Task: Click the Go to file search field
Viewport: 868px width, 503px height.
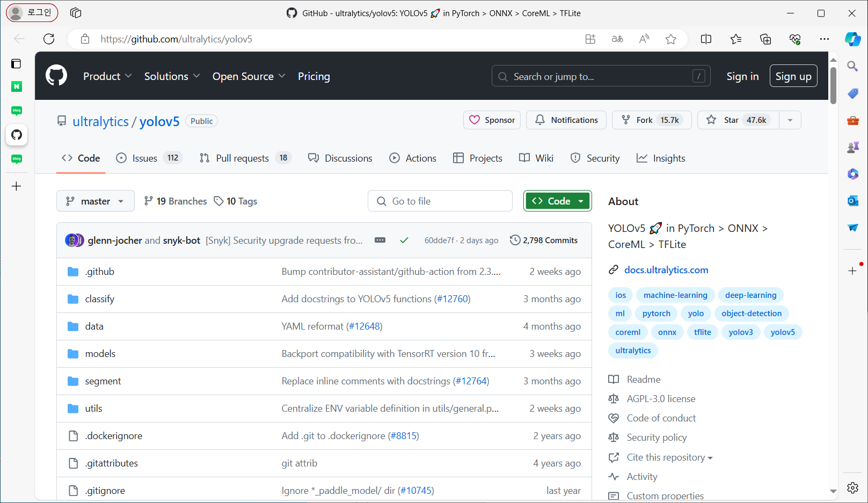Action: [440, 201]
